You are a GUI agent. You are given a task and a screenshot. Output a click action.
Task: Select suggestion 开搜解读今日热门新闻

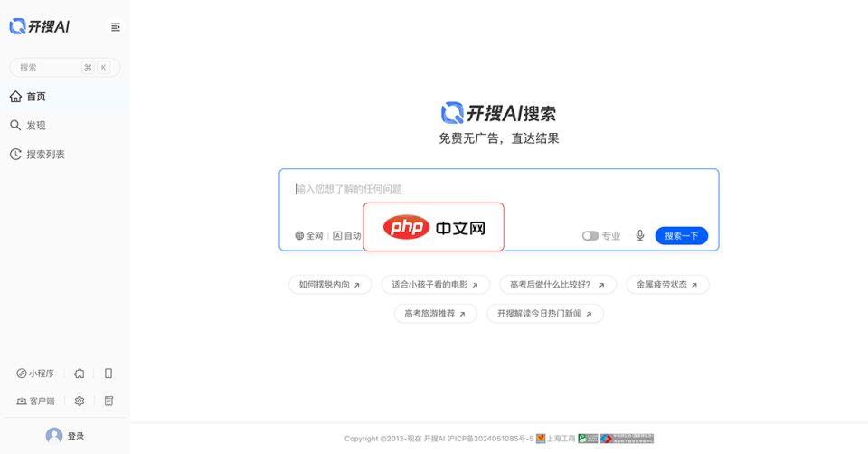coord(544,314)
